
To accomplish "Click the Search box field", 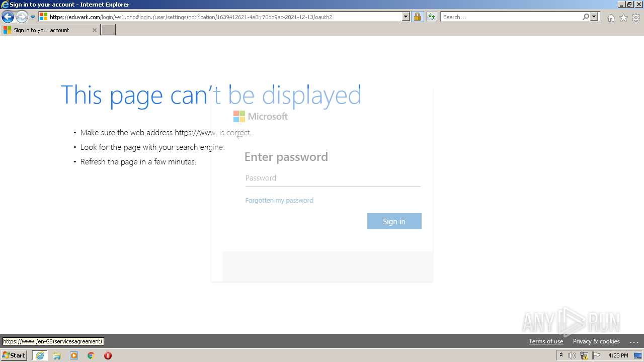I will coord(510,17).
